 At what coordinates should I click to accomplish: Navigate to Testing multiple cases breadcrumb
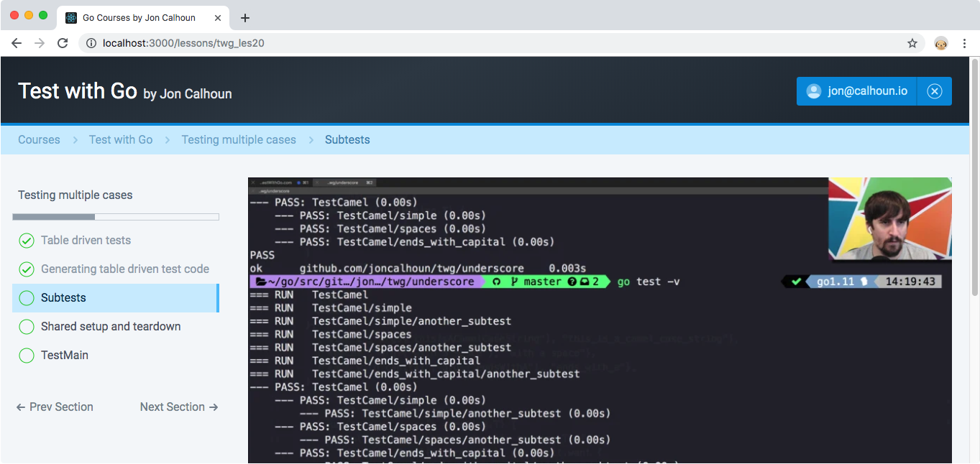(x=239, y=140)
